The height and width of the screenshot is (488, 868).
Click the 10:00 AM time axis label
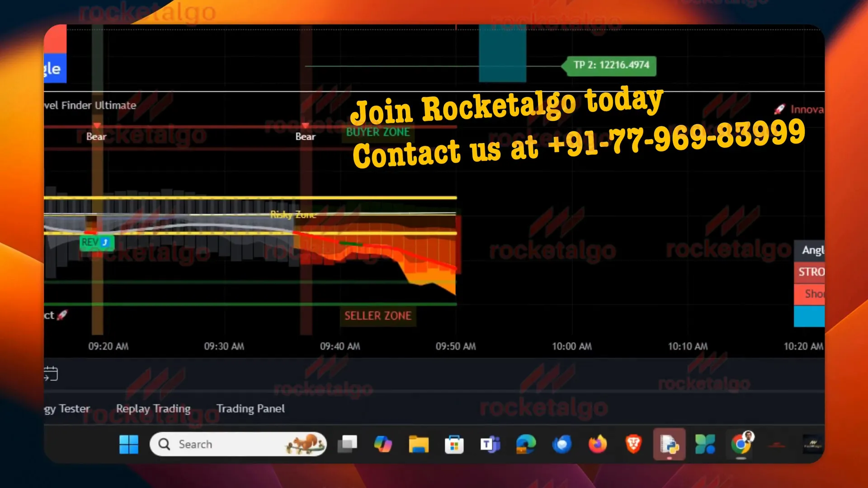tap(571, 347)
